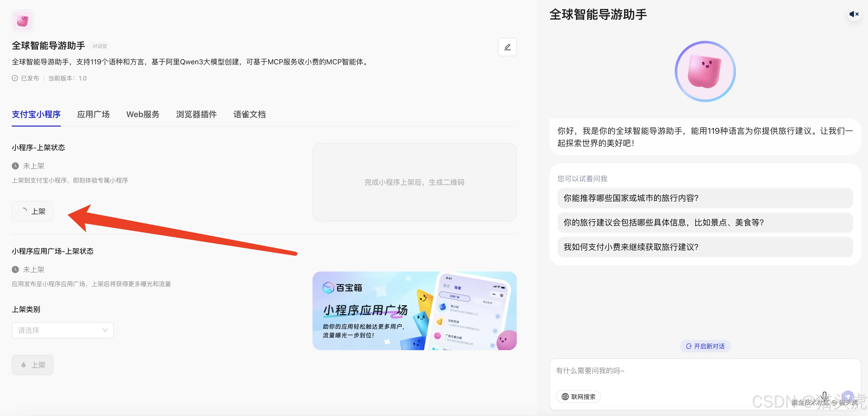Switch to the 应用广场 tab
This screenshot has width=868, height=416.
point(93,115)
